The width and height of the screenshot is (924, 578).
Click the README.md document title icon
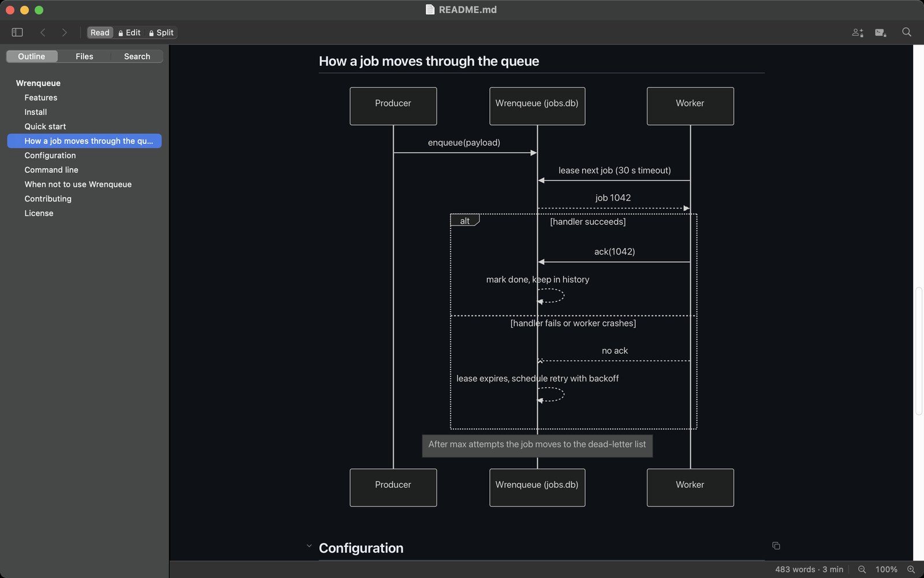(x=430, y=9)
